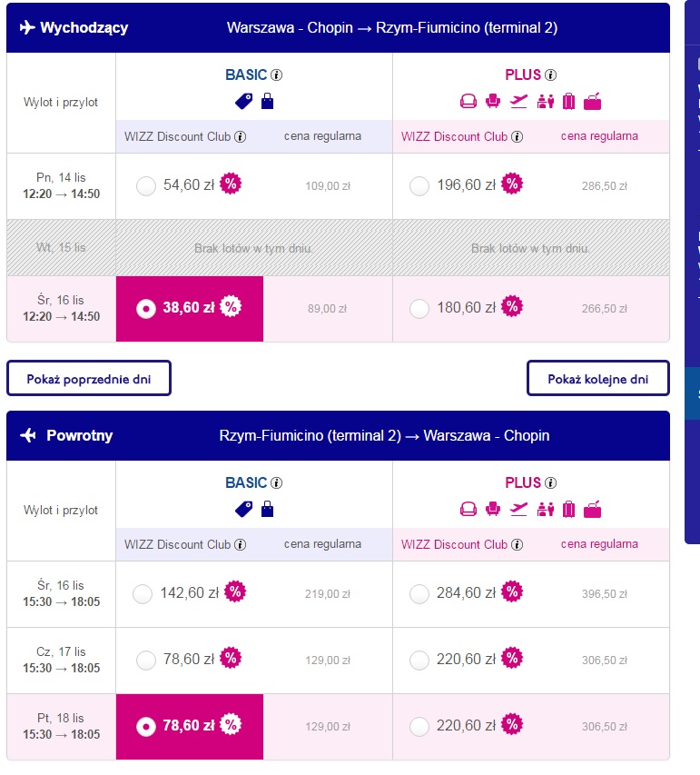Click Pokaż poprzednie dni button
The image size is (700, 775).
tap(89, 379)
